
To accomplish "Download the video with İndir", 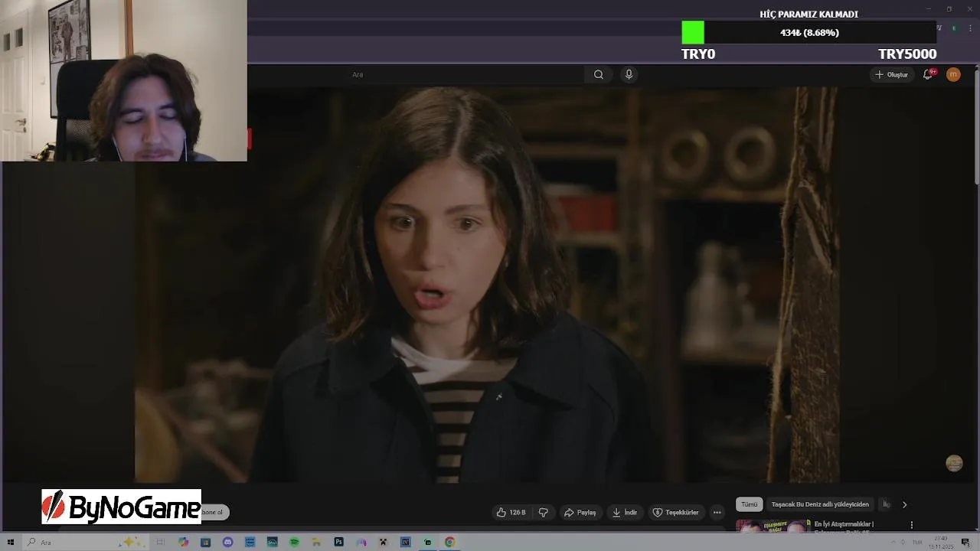I will 624,512.
